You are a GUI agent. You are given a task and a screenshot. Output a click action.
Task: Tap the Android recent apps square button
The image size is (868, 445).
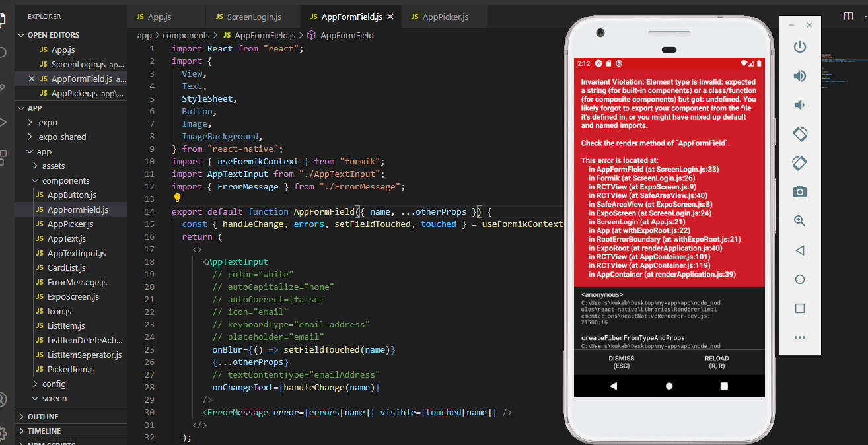click(x=725, y=386)
